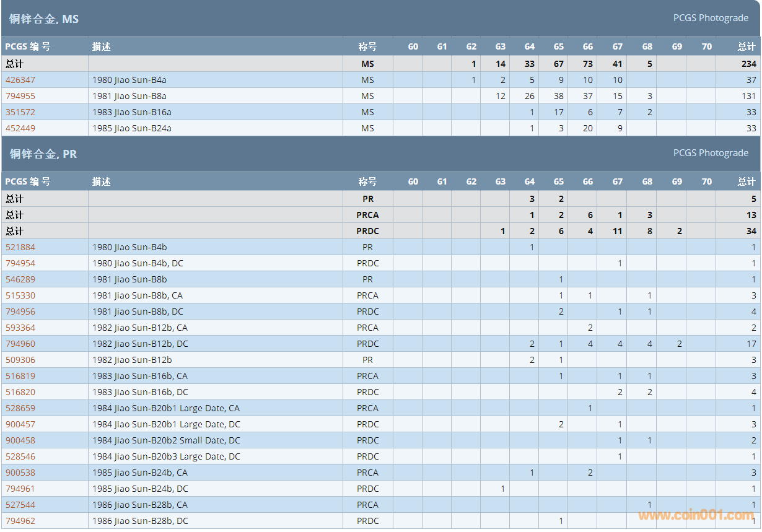Click the 900457 coin number link
Screen dimensions: 762x532
[20, 424]
